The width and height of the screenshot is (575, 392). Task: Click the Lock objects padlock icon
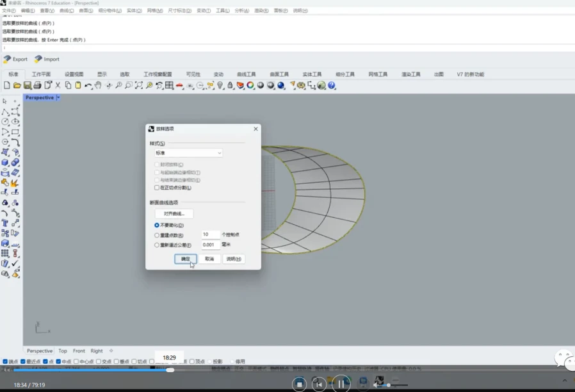coord(231,85)
